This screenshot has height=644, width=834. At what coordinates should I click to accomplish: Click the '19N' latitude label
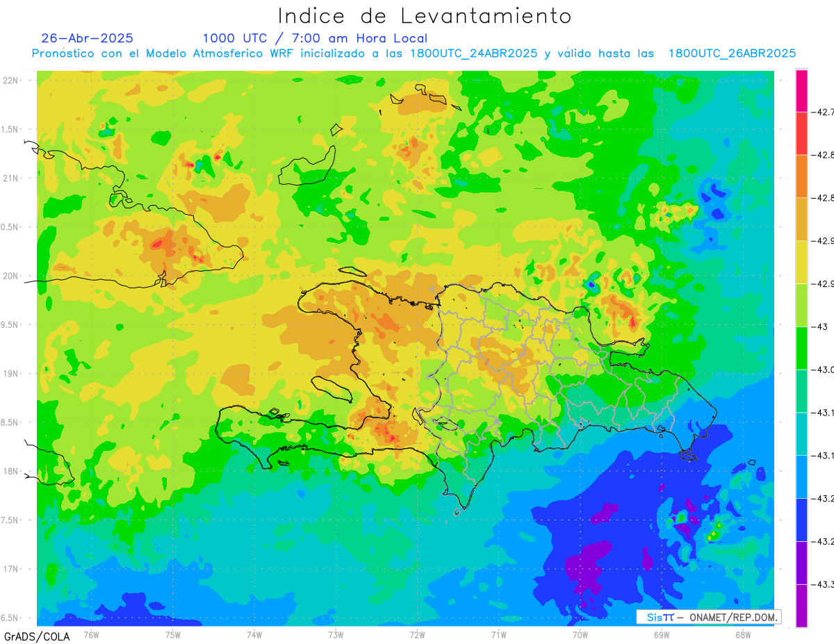(12, 374)
